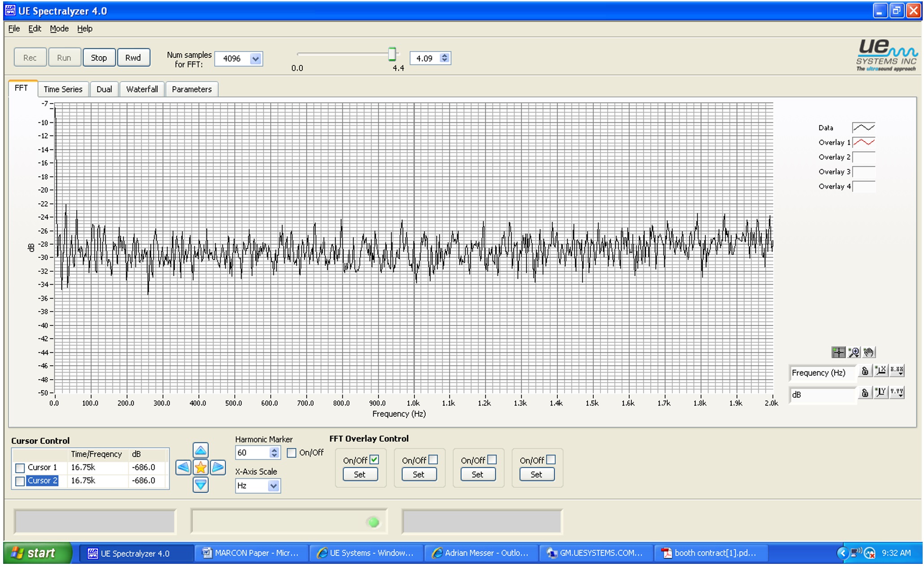Move cursor up with blue arrow

[x=200, y=450]
